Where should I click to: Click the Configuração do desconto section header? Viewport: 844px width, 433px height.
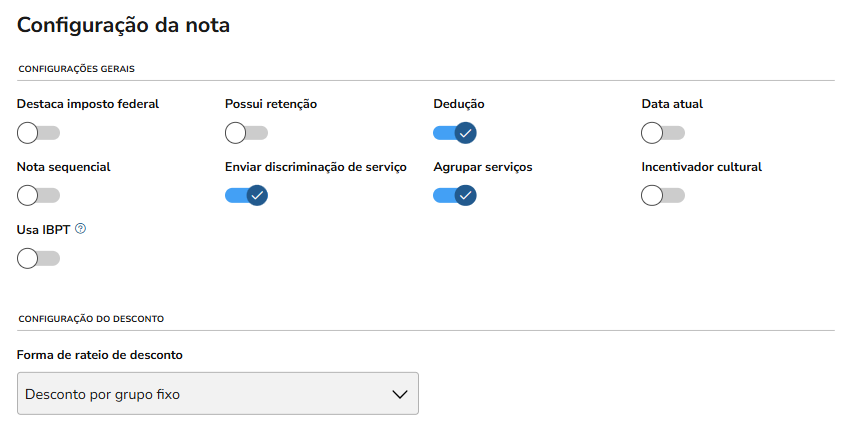91,319
